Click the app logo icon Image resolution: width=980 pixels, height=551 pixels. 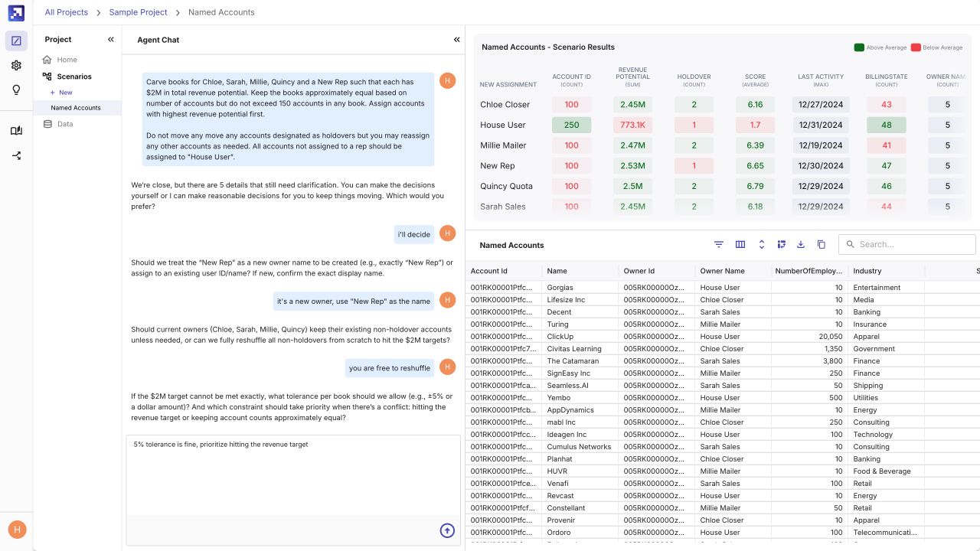click(x=16, y=13)
